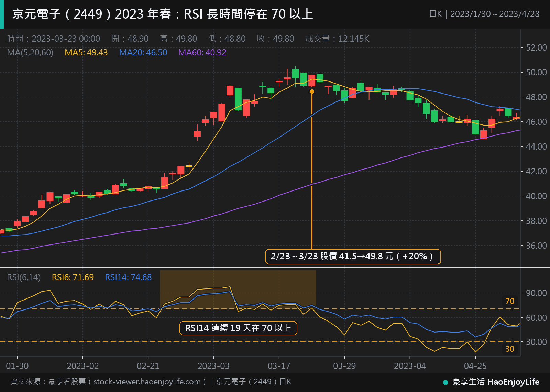Click the 2023-04 date axis label
Screen dimensions: 550x392
[x=410, y=366]
